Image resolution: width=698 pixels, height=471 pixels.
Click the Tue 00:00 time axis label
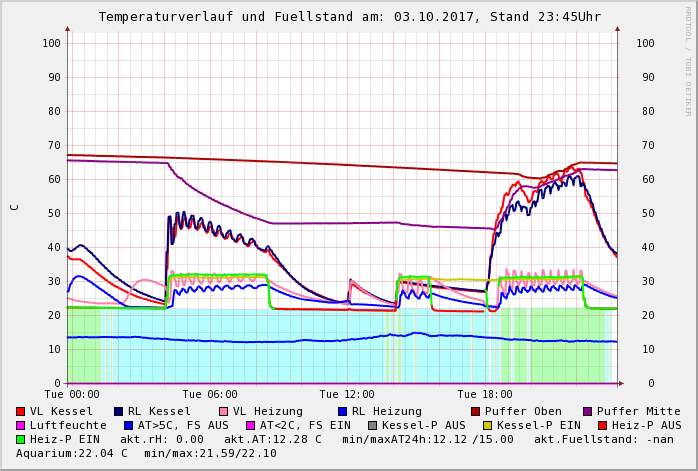pyautogui.click(x=72, y=395)
